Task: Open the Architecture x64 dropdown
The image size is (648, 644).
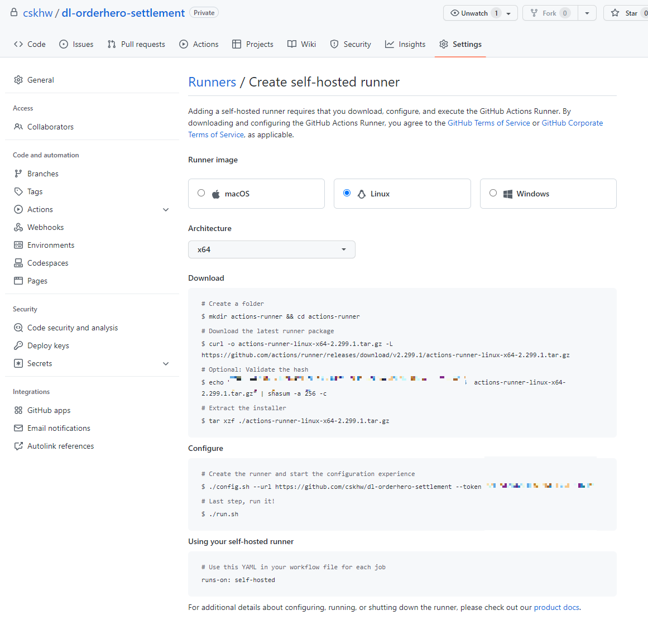Action: (x=271, y=249)
